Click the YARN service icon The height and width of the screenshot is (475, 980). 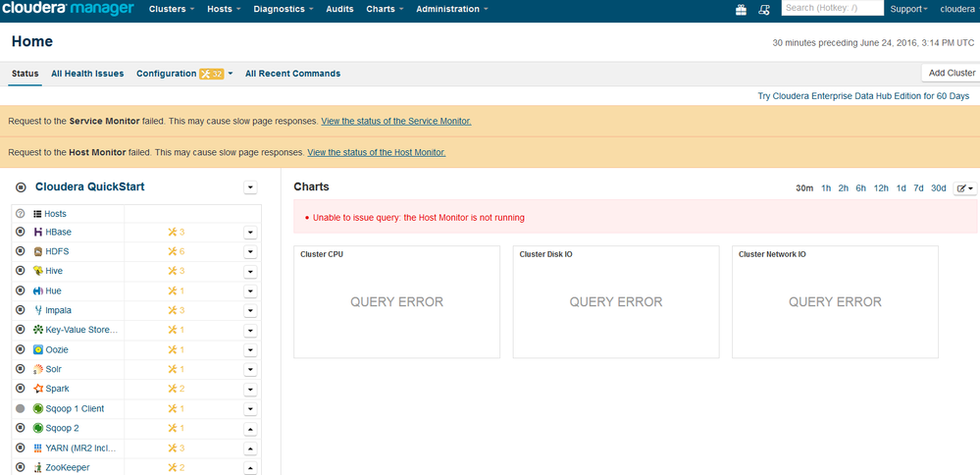pos(38,448)
